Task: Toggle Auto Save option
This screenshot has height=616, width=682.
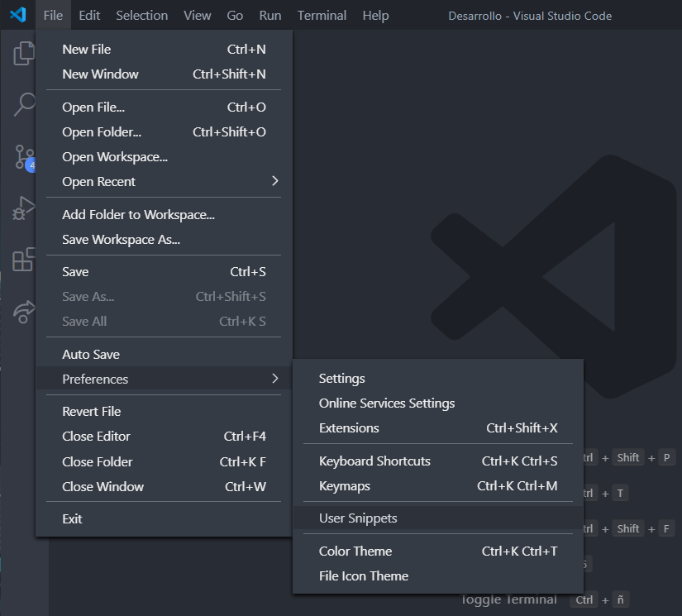Action: point(164,354)
